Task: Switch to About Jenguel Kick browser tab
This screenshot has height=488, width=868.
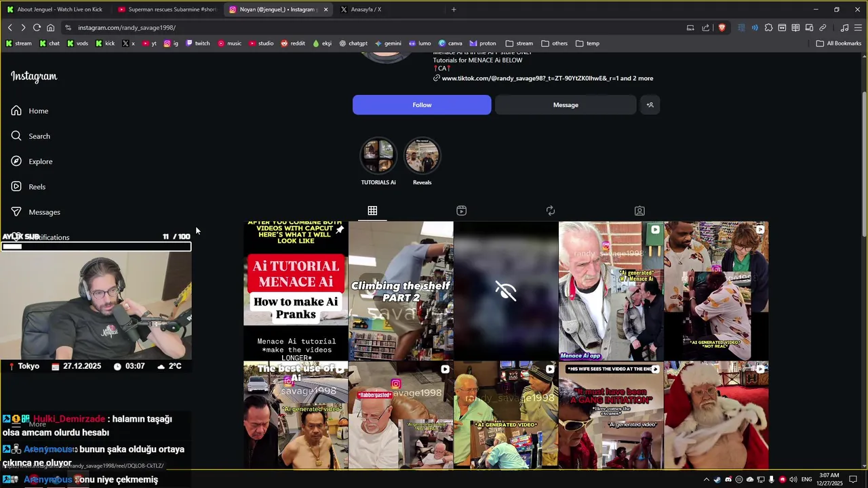Action: click(x=54, y=9)
